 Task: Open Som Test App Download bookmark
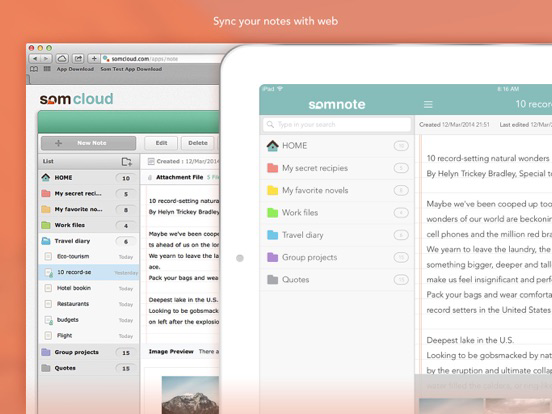[131, 69]
